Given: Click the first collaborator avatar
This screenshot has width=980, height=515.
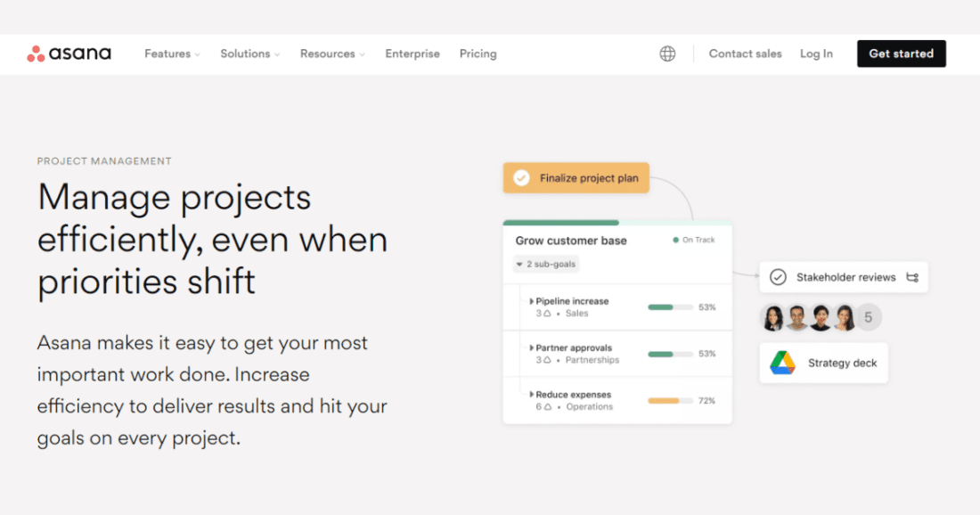Looking at the screenshot, I should [773, 317].
